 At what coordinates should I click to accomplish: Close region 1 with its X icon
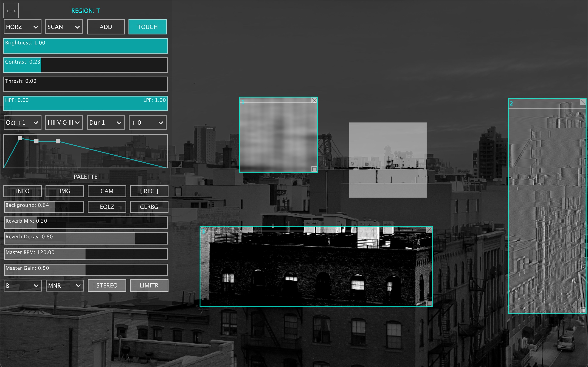(314, 100)
